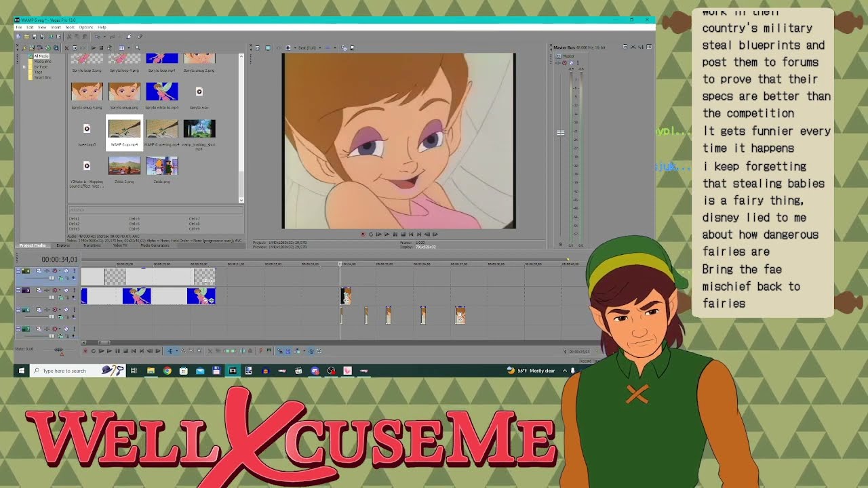Screen dimensions: 868x488
Task: Copy snapshot to clipboard in preview toolbar
Action: (344, 47)
